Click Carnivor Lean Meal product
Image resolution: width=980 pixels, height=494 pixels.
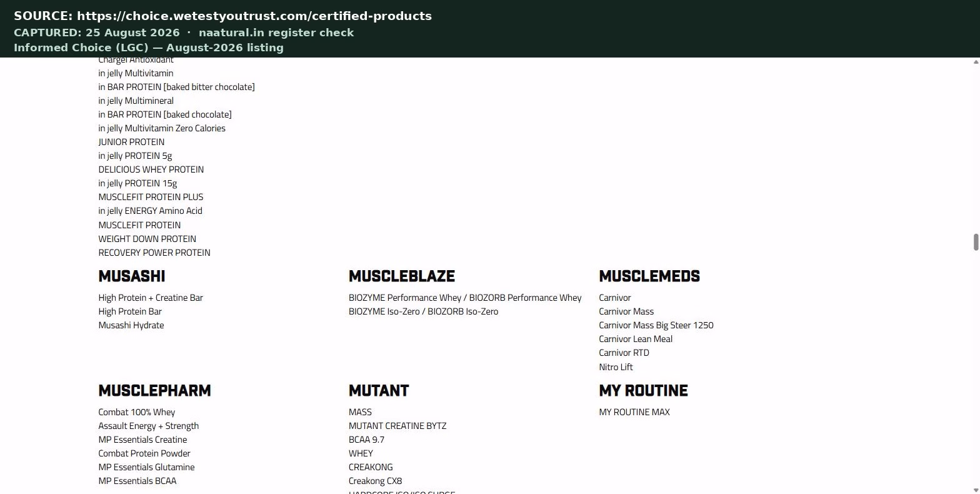pyautogui.click(x=636, y=339)
